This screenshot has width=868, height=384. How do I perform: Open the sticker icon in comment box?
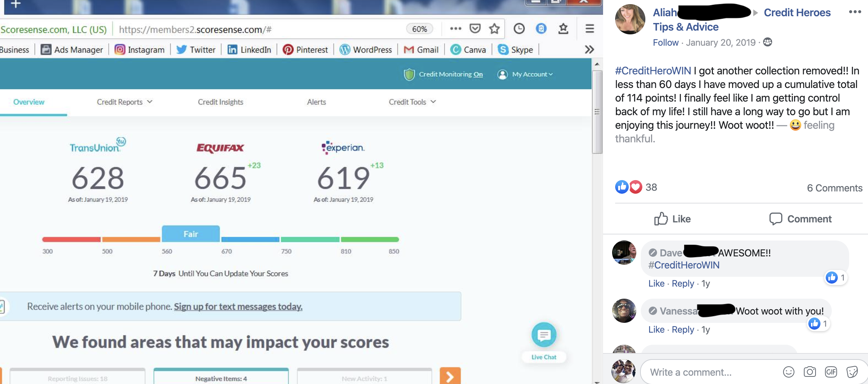pos(852,372)
